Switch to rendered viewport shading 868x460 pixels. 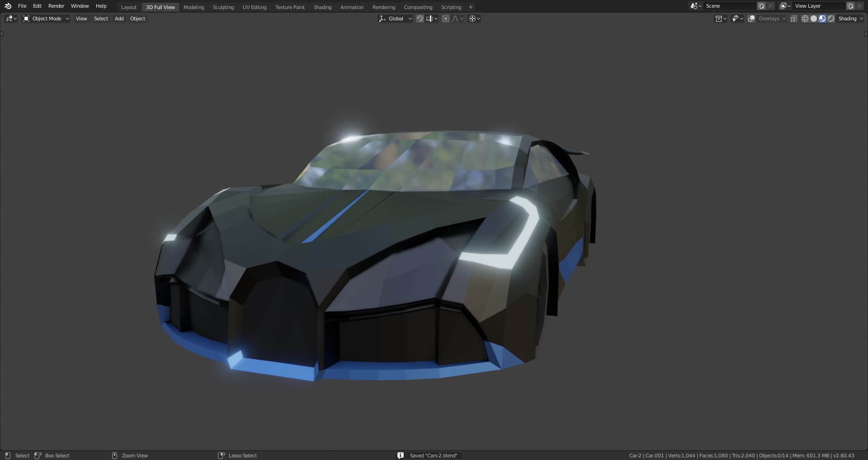(x=831, y=19)
